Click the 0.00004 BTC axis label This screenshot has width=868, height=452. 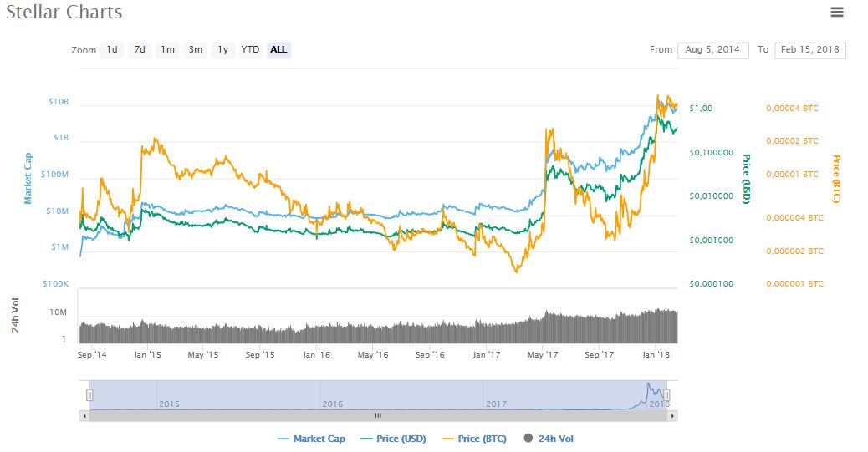[792, 109]
